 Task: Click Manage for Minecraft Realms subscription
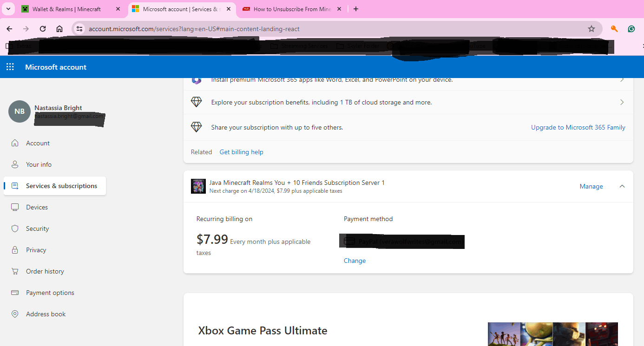pos(591,186)
